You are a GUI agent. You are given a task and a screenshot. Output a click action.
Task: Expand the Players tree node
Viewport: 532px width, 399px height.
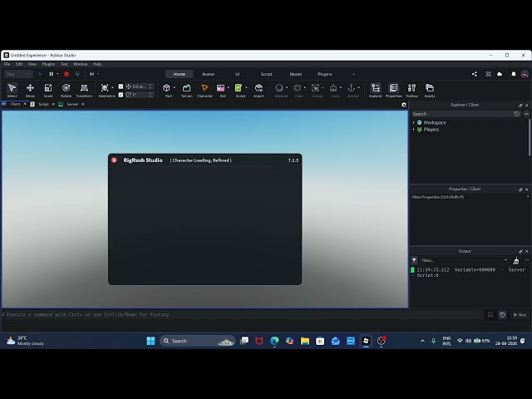point(414,130)
